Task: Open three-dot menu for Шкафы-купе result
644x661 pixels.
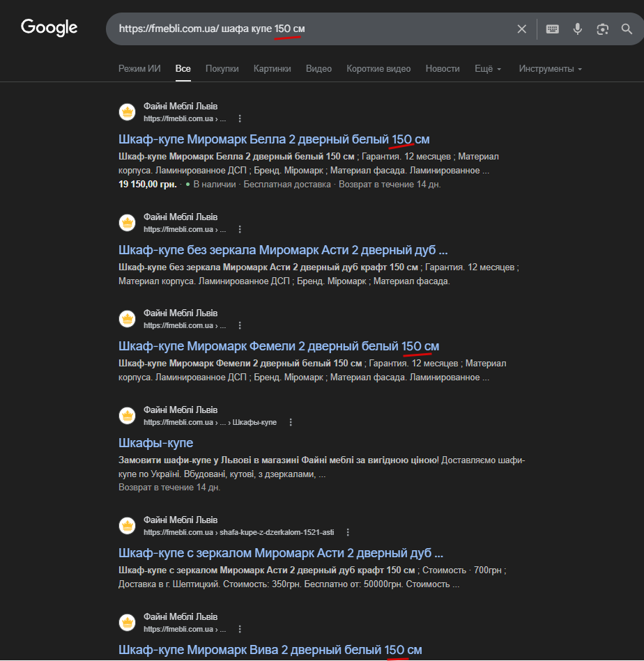Action: click(x=291, y=422)
